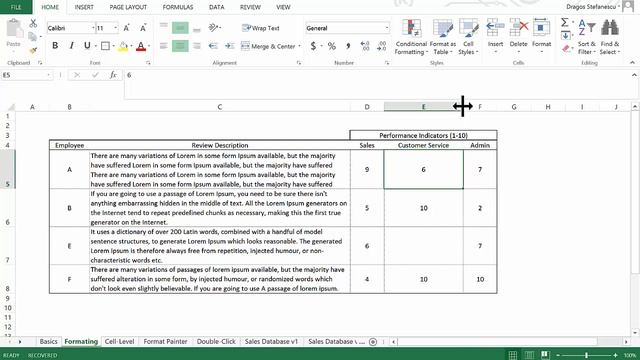Open the Cell-Level sheet tab
Screen dimensions: 640x360
(x=119, y=342)
